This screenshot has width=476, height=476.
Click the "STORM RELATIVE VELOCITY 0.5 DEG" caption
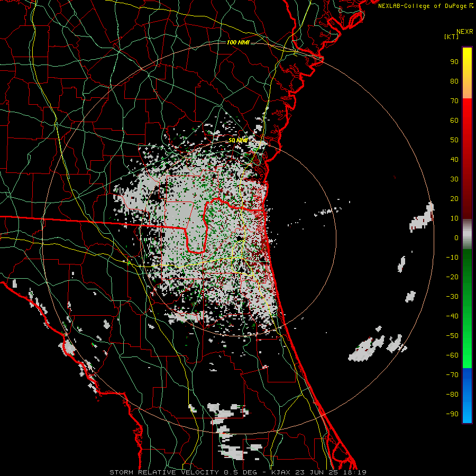[183, 472]
